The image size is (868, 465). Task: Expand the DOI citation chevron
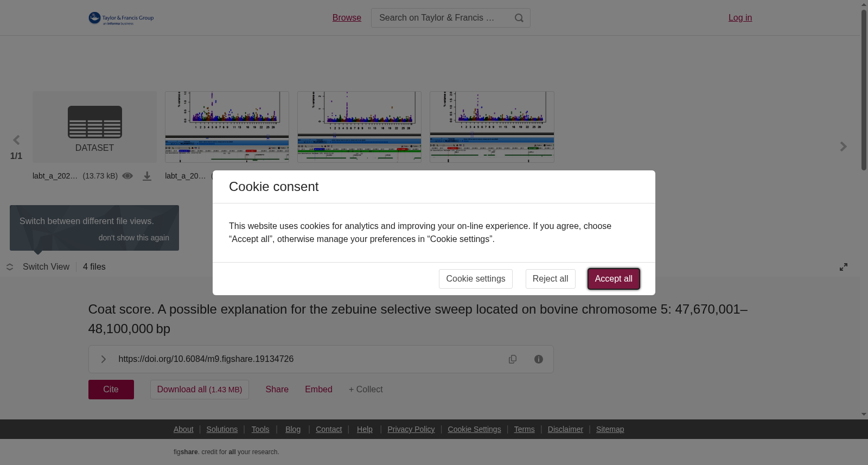103,359
